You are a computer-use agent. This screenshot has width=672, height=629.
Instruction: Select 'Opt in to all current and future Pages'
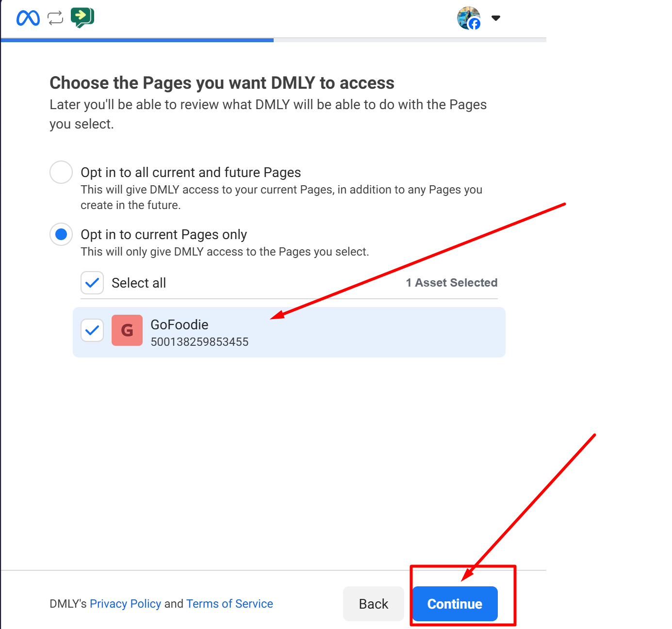(61, 172)
